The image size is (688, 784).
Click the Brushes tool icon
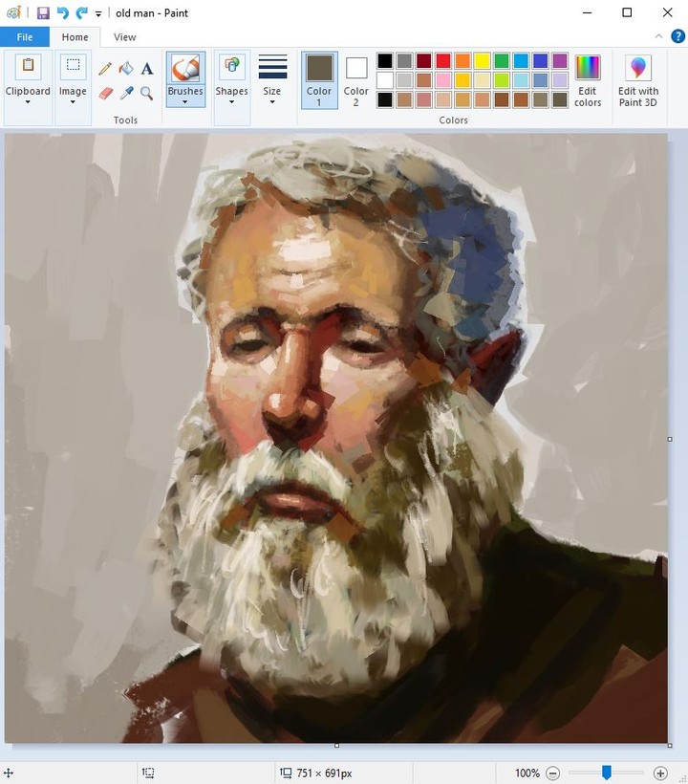pos(185,68)
